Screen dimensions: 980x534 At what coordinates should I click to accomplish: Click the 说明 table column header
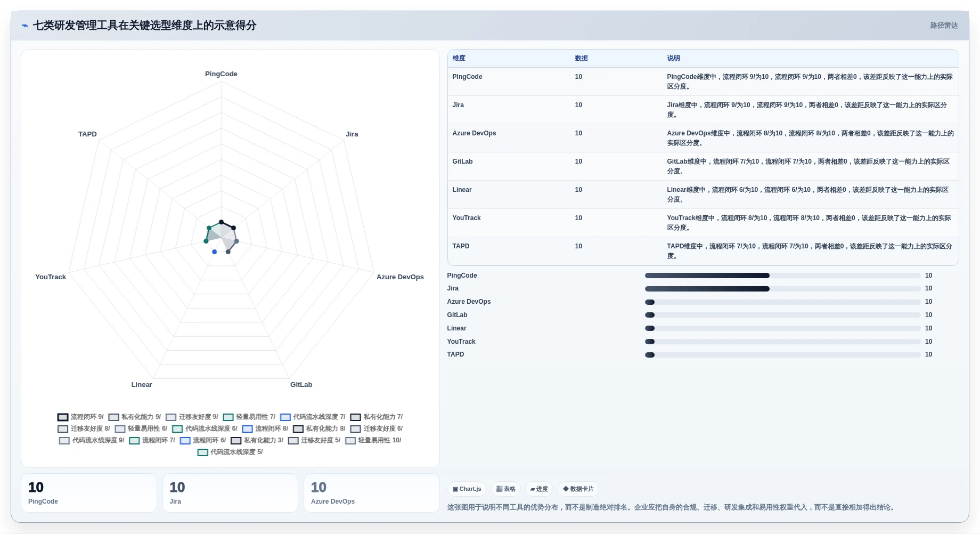673,58
